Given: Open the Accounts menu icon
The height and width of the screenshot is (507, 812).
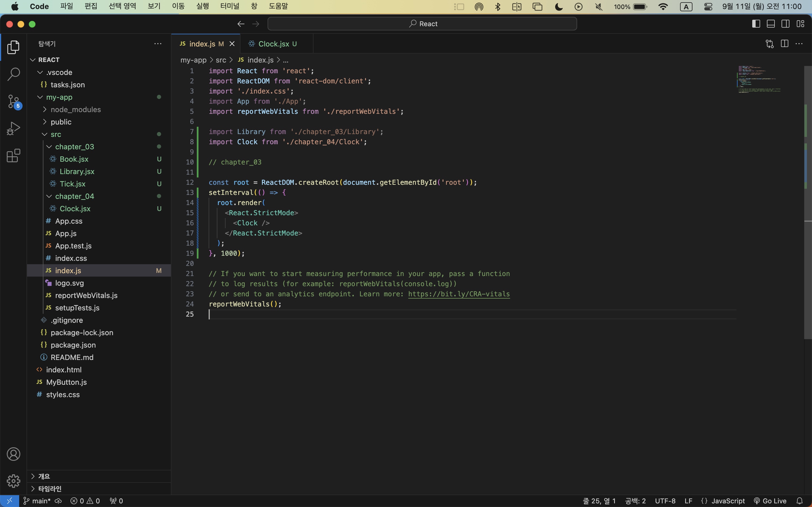Looking at the screenshot, I should [14, 454].
